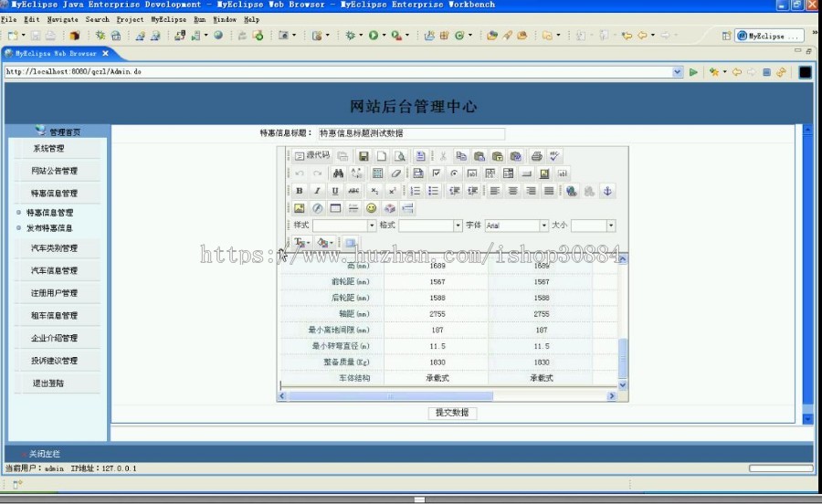This screenshot has width=822, height=504.
Task: Open the Project menu
Action: (x=130, y=19)
